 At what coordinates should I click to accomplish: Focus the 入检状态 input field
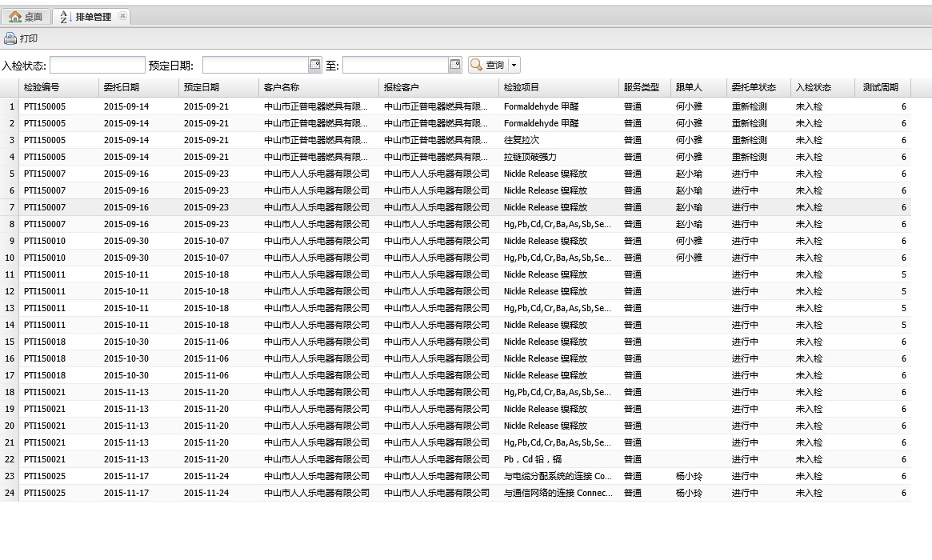tap(97, 65)
